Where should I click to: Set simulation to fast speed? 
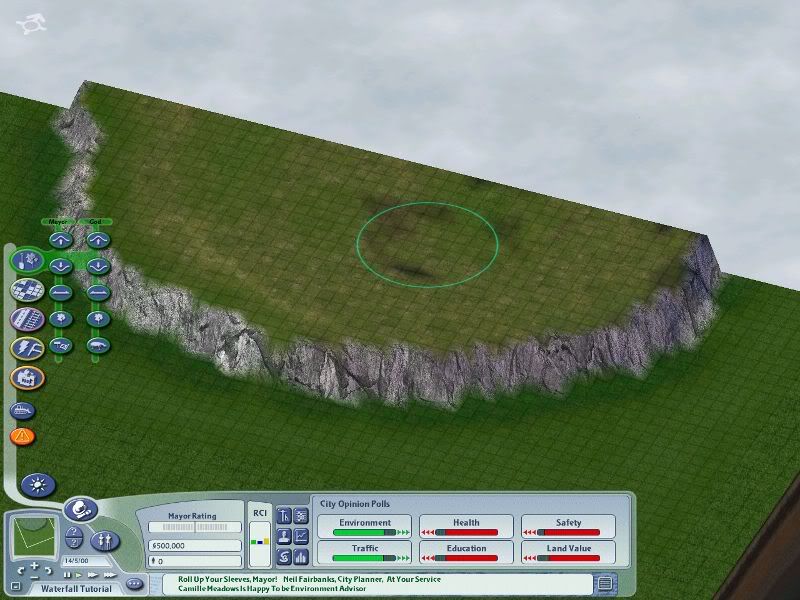pos(93,575)
